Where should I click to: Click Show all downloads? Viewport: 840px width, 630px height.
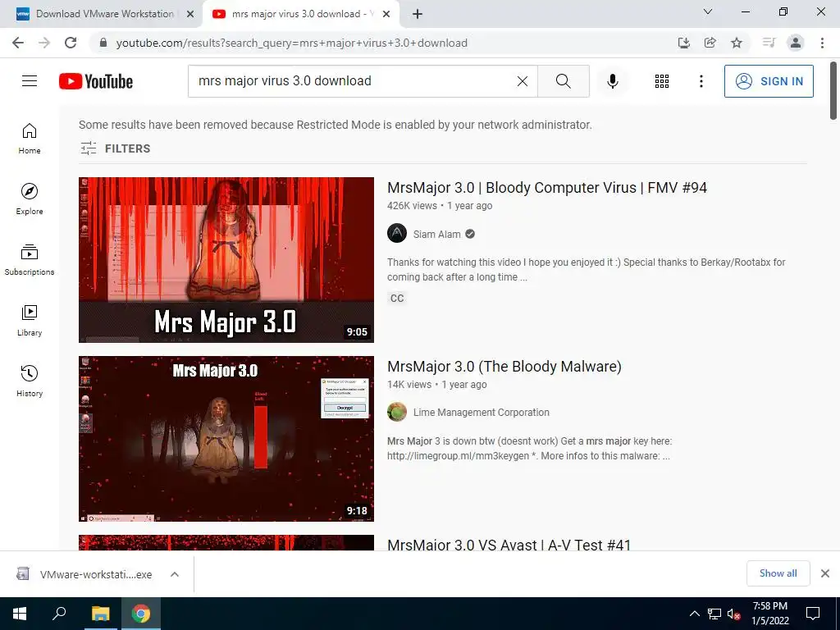778,573
